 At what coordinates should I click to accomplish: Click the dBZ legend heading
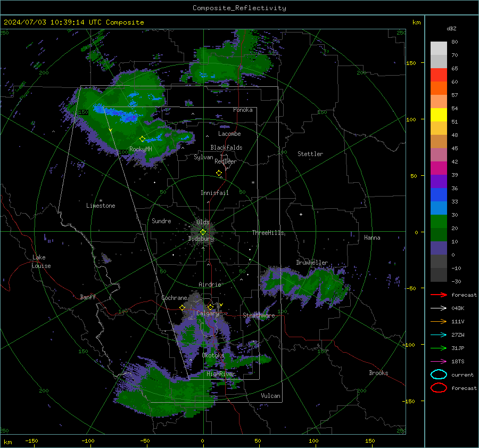pos(451,28)
